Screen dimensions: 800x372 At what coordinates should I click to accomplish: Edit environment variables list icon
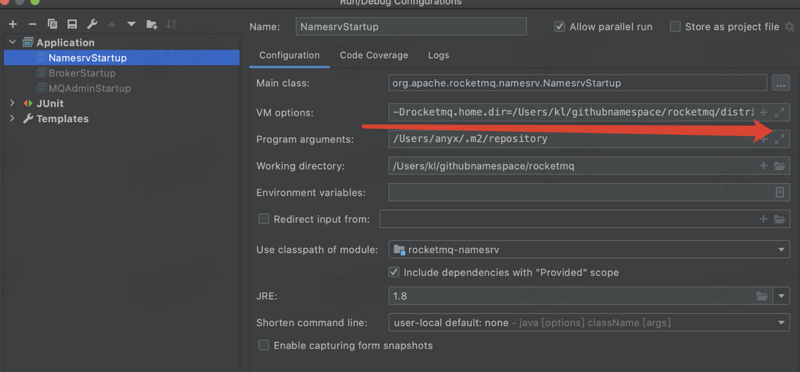pos(780,192)
